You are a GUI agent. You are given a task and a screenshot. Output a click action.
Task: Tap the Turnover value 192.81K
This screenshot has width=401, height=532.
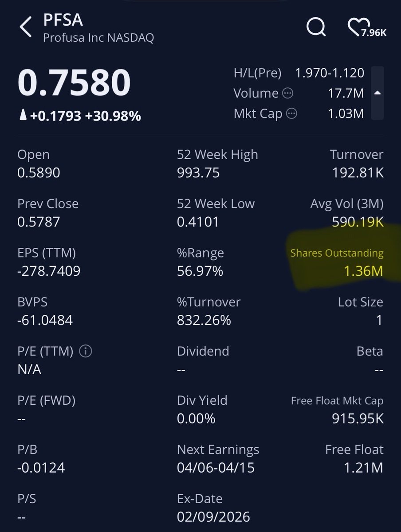[x=358, y=172]
